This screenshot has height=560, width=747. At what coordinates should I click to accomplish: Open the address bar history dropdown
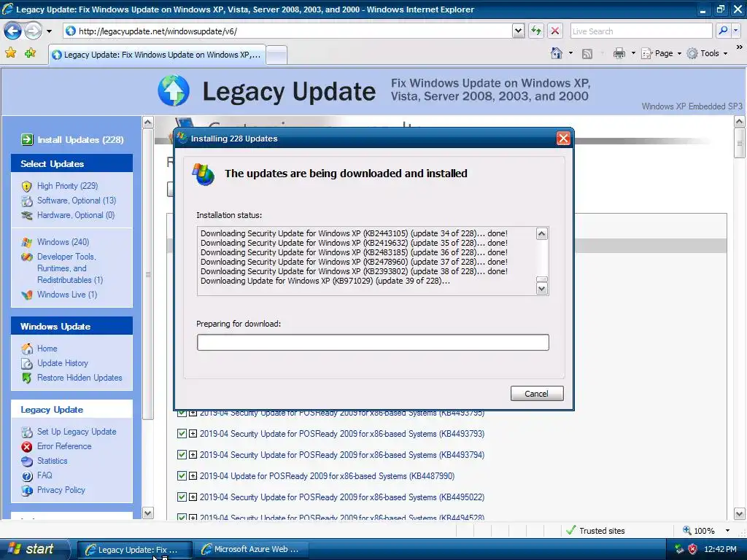click(x=519, y=31)
